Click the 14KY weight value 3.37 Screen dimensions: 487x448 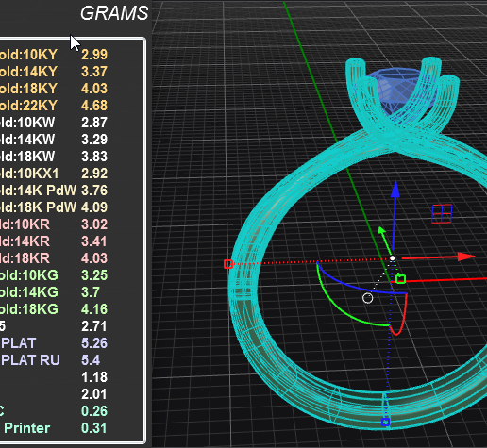point(94,72)
